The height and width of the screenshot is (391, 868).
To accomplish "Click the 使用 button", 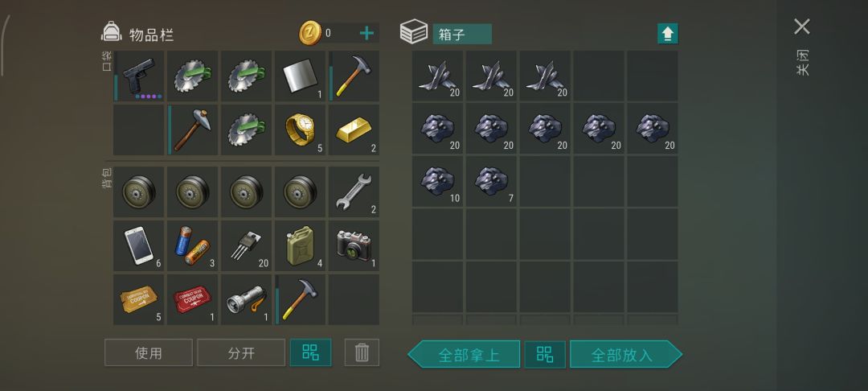I will [x=149, y=353].
